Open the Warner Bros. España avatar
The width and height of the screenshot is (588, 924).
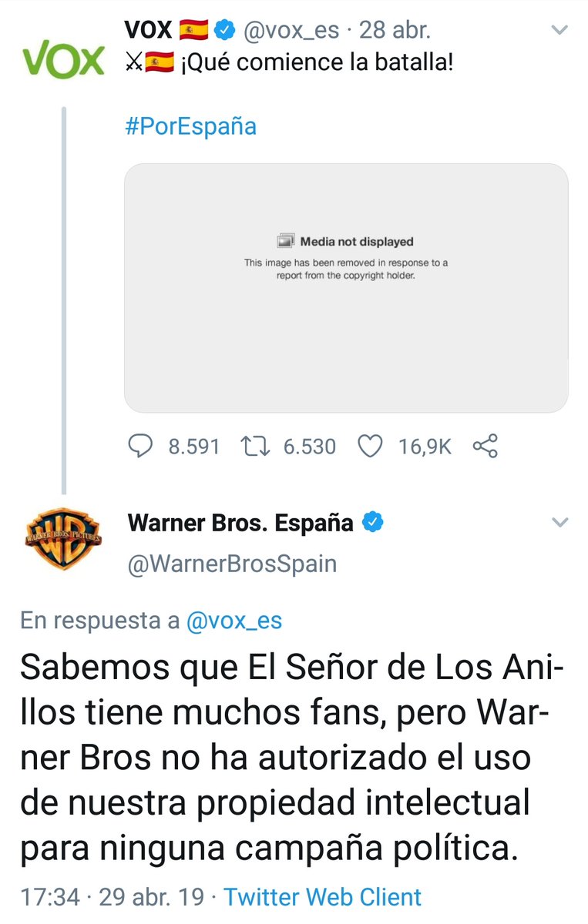(x=63, y=538)
